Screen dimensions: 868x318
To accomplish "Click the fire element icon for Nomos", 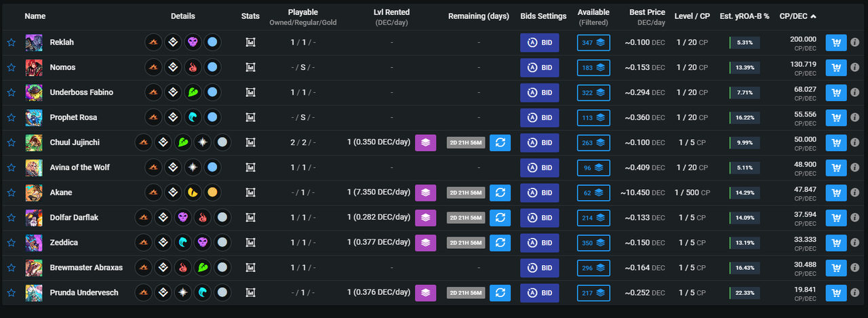I will click(x=193, y=68).
